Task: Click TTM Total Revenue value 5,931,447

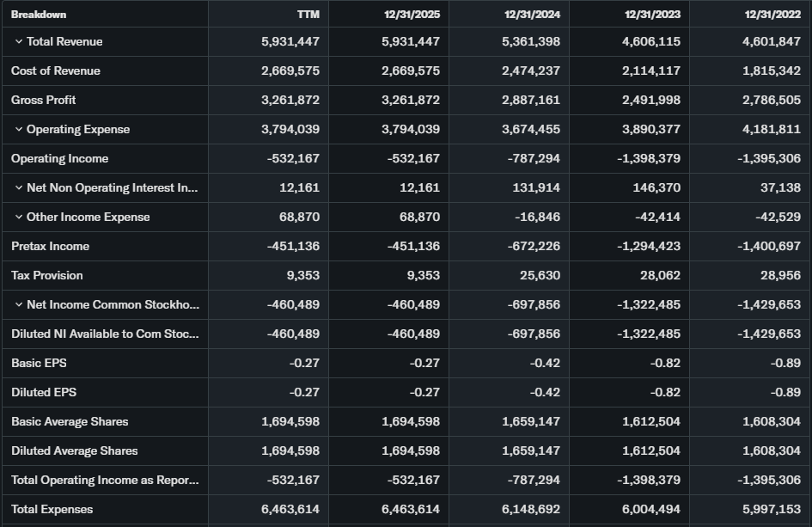Action: click(290, 42)
